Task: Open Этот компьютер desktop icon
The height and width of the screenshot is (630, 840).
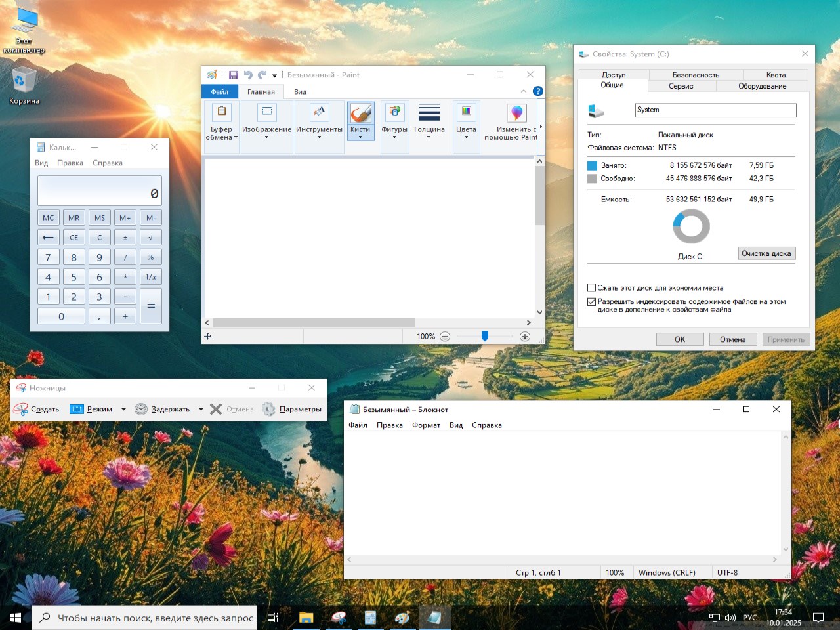Action: coord(24,30)
